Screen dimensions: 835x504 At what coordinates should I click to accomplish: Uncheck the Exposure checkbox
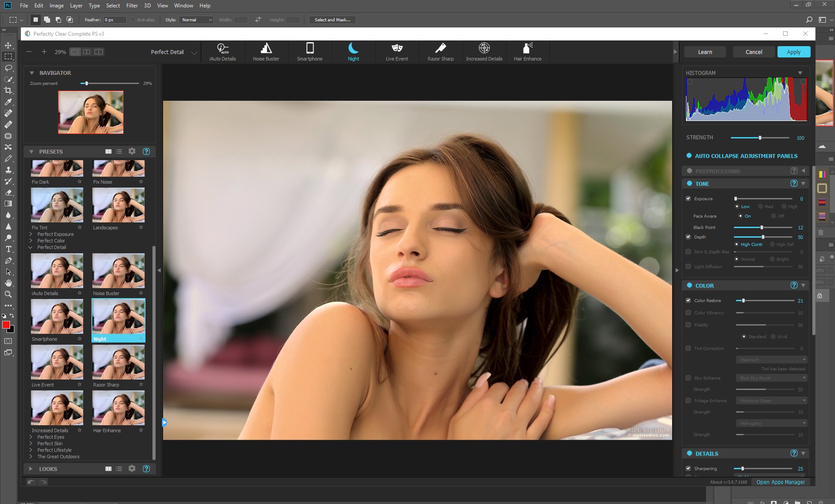(x=688, y=198)
